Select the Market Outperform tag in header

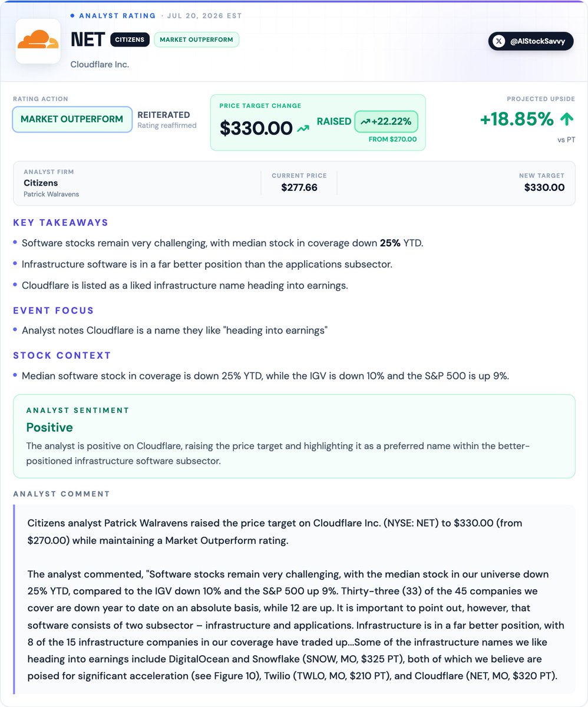[197, 39]
